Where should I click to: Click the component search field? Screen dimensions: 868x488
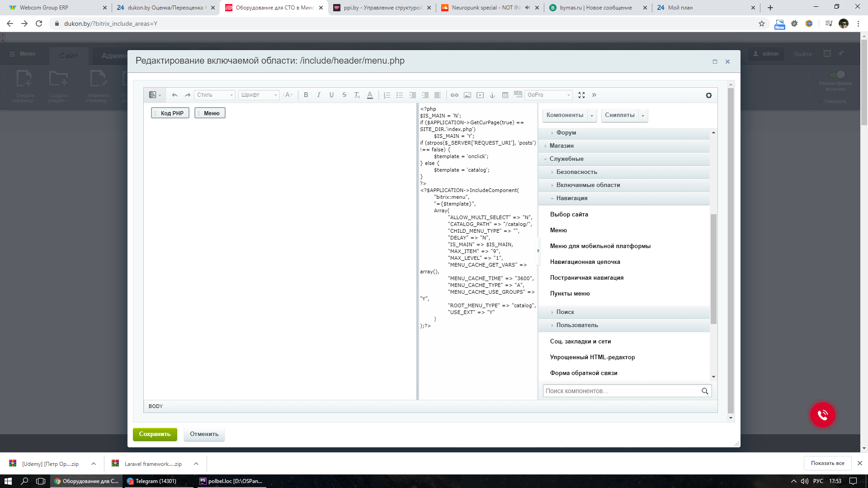(622, 391)
